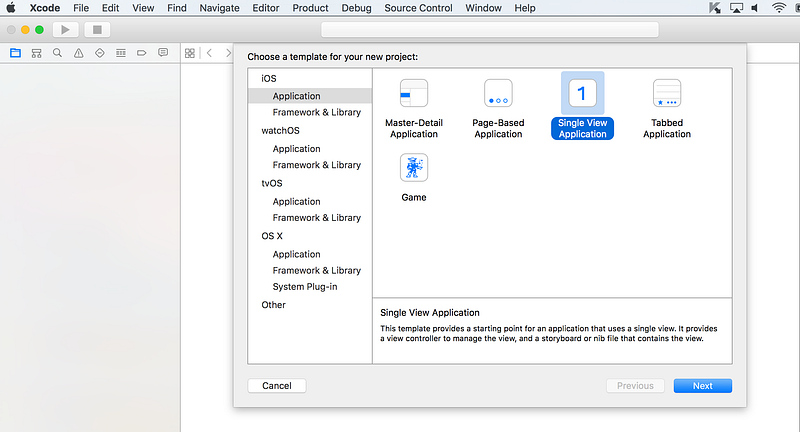
Task: Show the Report navigator speech bubble icon
Action: 163,53
